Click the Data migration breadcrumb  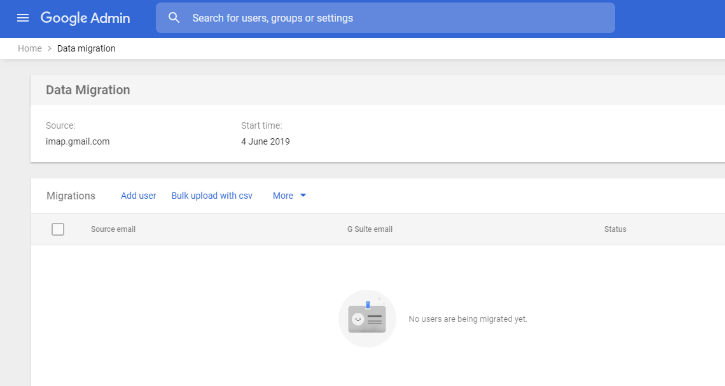coord(86,49)
